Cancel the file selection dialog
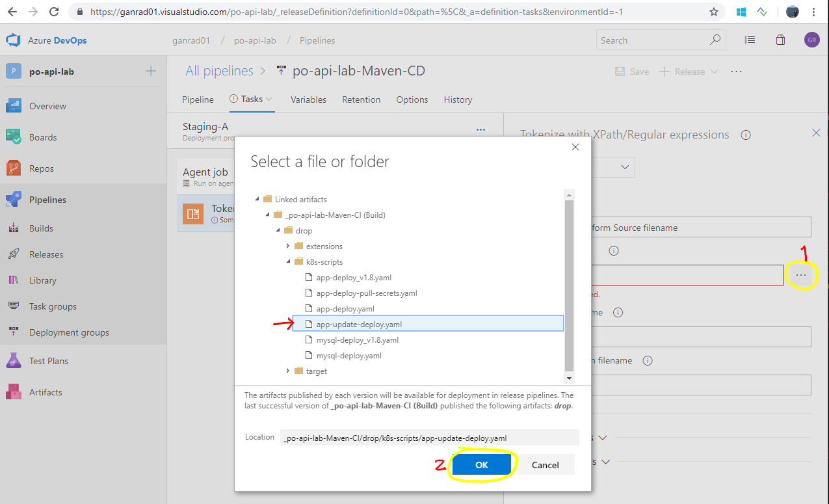The image size is (829, 504). tap(546, 465)
